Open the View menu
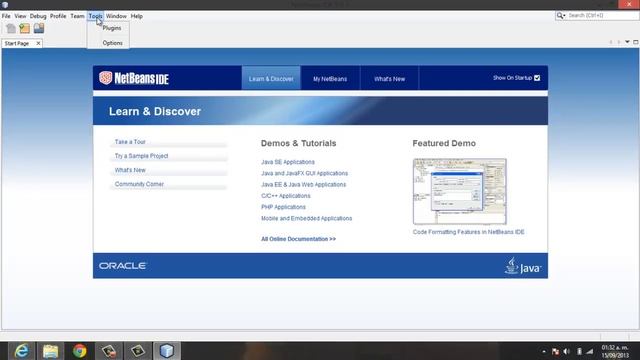The image size is (640, 360). point(20,16)
